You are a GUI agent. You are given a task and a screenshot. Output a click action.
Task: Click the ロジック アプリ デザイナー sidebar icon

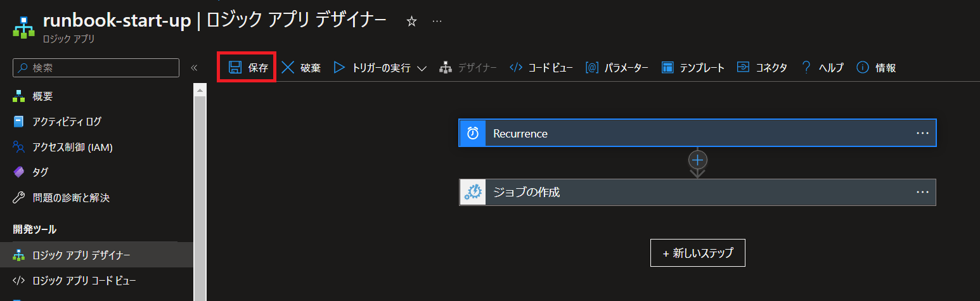point(18,255)
